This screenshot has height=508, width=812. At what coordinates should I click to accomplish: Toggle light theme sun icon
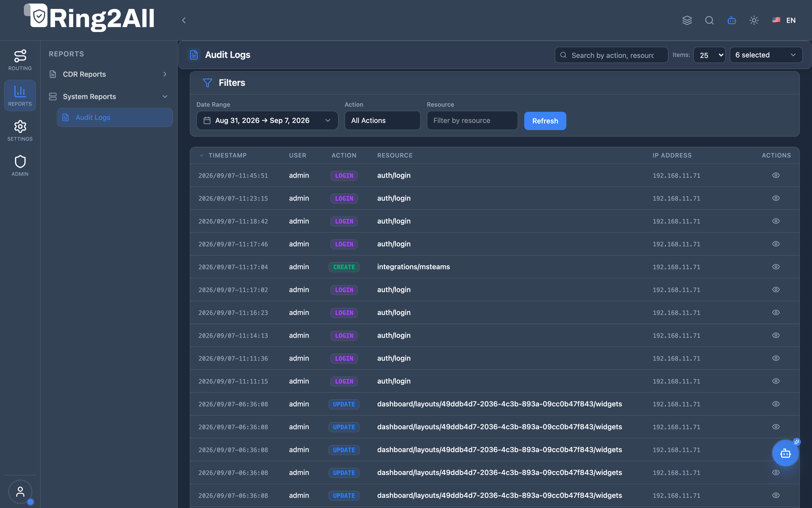click(x=754, y=20)
